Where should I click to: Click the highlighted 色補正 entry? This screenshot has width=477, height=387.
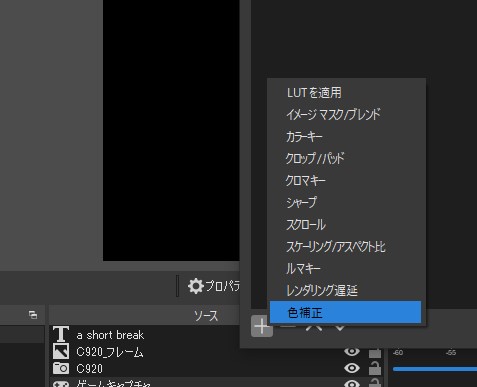pos(346,312)
